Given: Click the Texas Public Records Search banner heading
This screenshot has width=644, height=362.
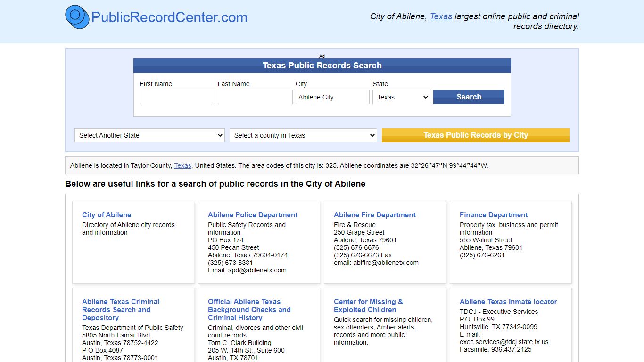Looking at the screenshot, I should (322, 66).
